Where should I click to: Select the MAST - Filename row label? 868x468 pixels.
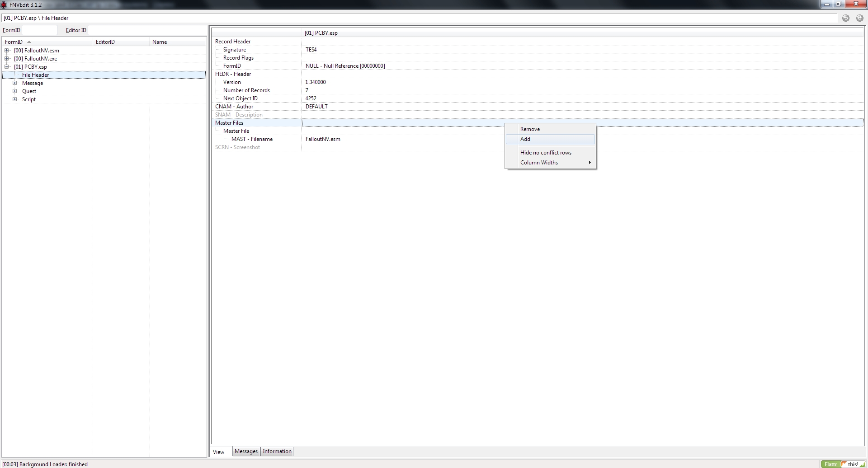[x=252, y=139]
